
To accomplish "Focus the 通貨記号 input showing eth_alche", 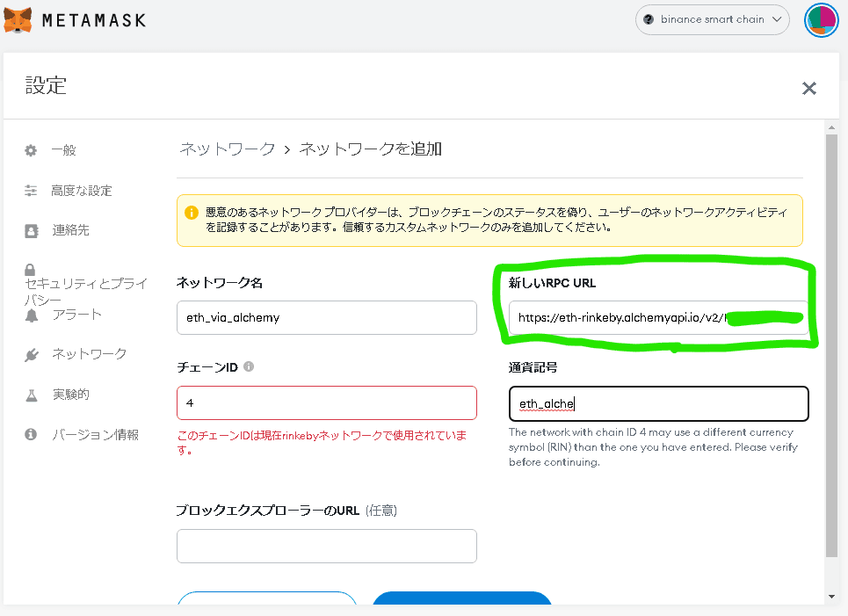I will coord(659,403).
